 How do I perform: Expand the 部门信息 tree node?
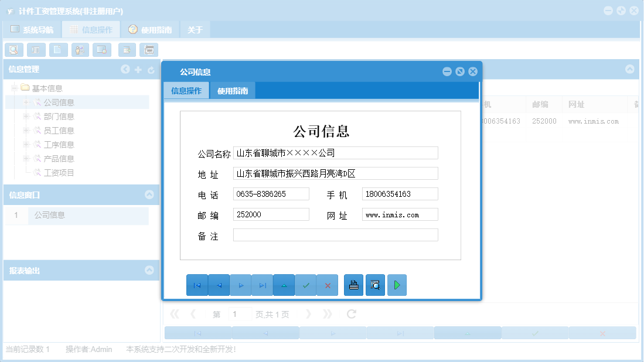click(x=26, y=116)
